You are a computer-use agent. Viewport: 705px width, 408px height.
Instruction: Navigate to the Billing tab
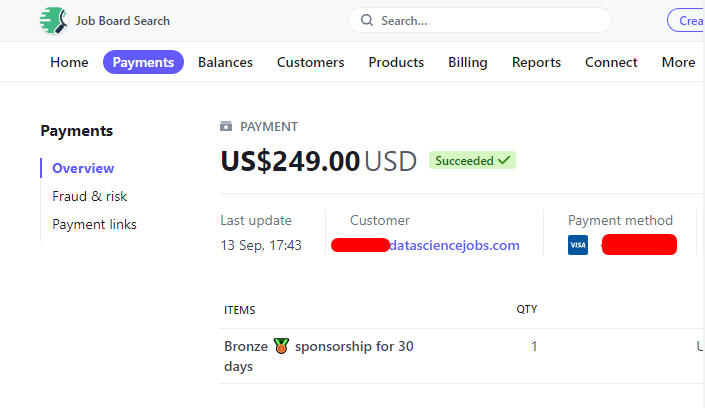[467, 62]
